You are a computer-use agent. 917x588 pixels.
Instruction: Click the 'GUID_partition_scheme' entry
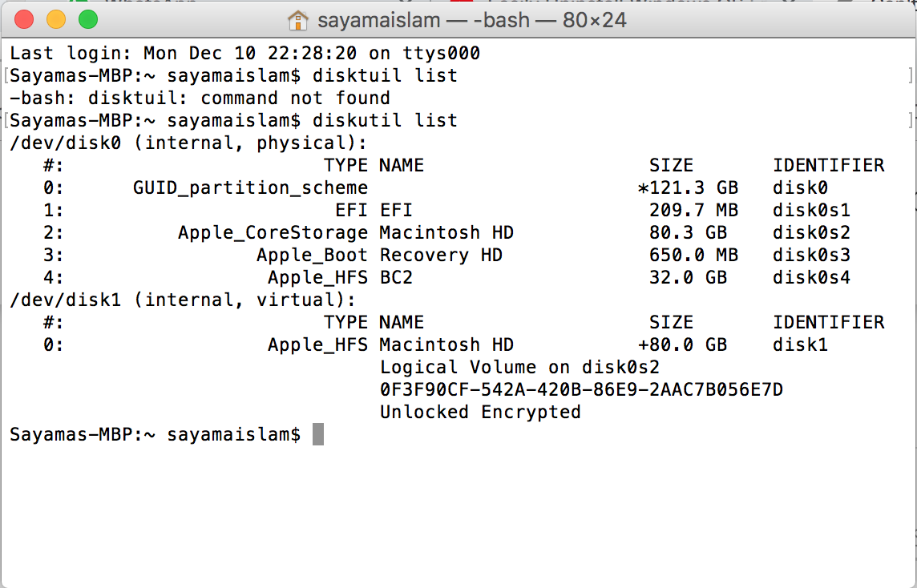(x=250, y=188)
